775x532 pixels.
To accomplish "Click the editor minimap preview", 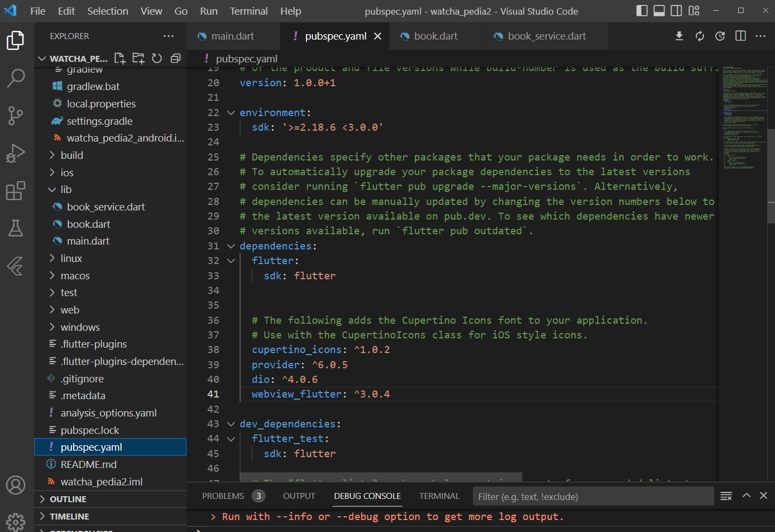I will coord(744,118).
